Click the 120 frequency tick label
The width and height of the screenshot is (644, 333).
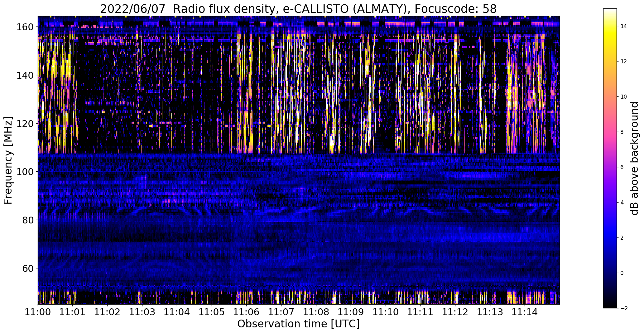coord(25,124)
